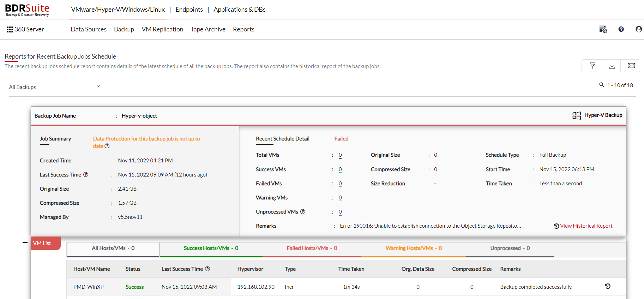The height and width of the screenshot is (299, 644).
Task: Click the Error 190016 remarks text
Action: click(431, 226)
